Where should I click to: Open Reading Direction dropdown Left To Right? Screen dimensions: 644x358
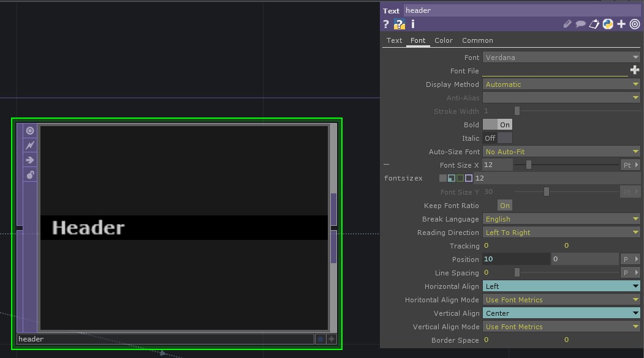click(x=561, y=233)
